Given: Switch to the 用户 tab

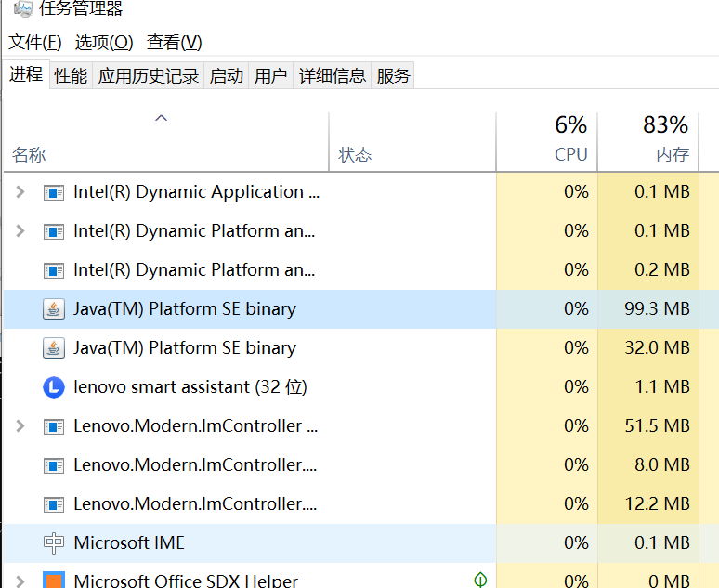Looking at the screenshot, I should click(270, 75).
